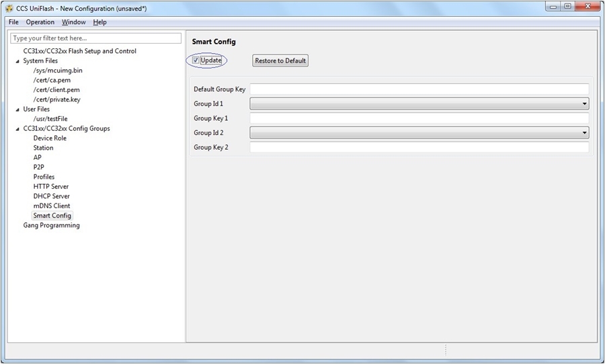
Task: Select /cert/ca.pem file entry
Action: tap(52, 80)
